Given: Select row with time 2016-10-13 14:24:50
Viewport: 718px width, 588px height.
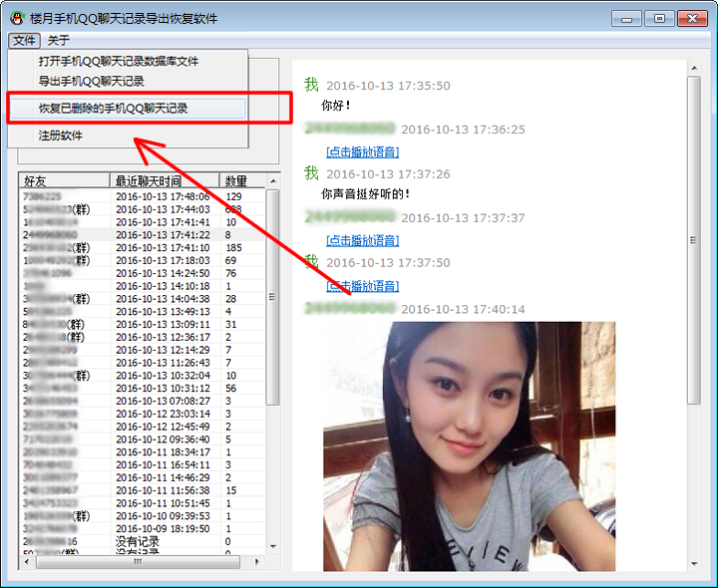Looking at the screenshot, I should [142, 273].
